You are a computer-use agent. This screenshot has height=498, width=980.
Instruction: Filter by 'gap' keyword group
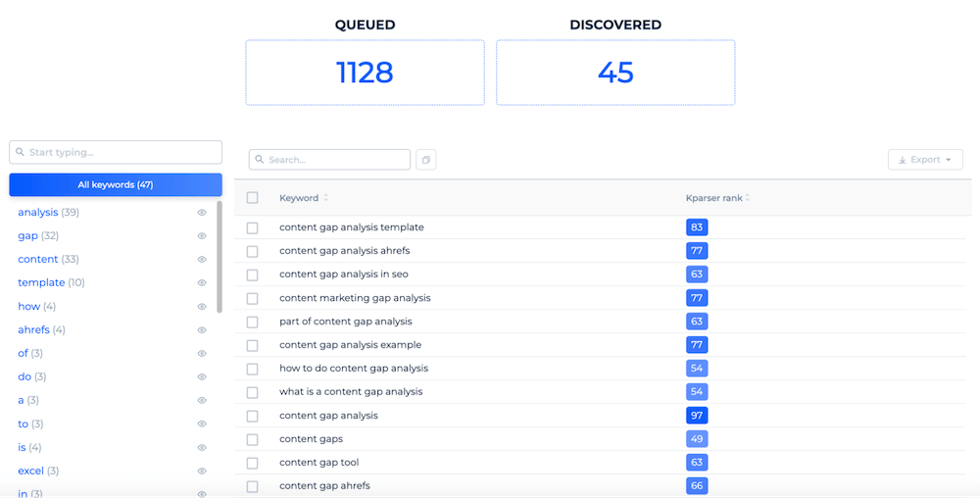tap(38, 236)
